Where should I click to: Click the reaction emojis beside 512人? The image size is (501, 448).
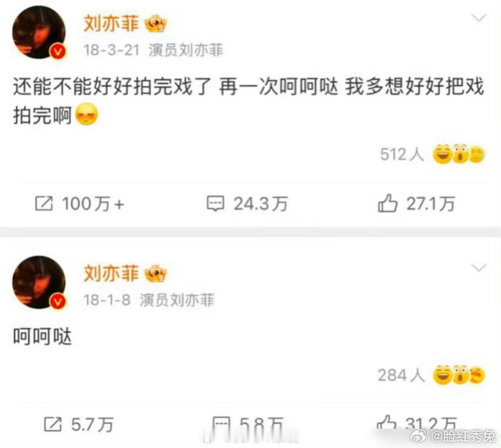[x=459, y=154]
